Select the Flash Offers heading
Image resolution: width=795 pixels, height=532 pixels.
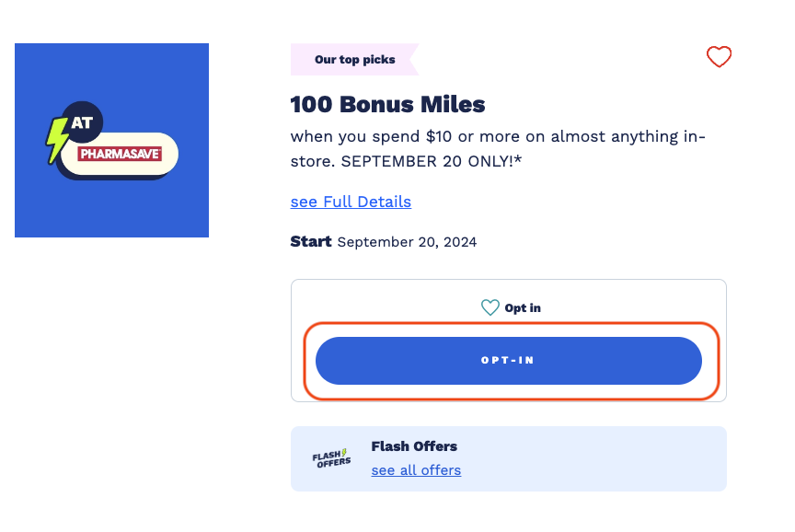click(x=414, y=446)
